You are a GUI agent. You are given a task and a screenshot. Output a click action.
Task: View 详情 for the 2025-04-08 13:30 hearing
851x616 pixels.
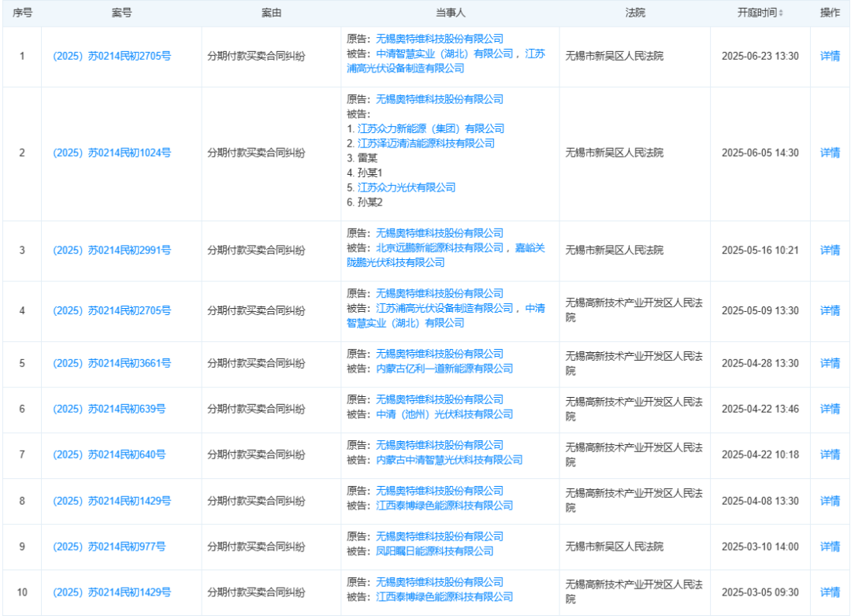[830, 501]
